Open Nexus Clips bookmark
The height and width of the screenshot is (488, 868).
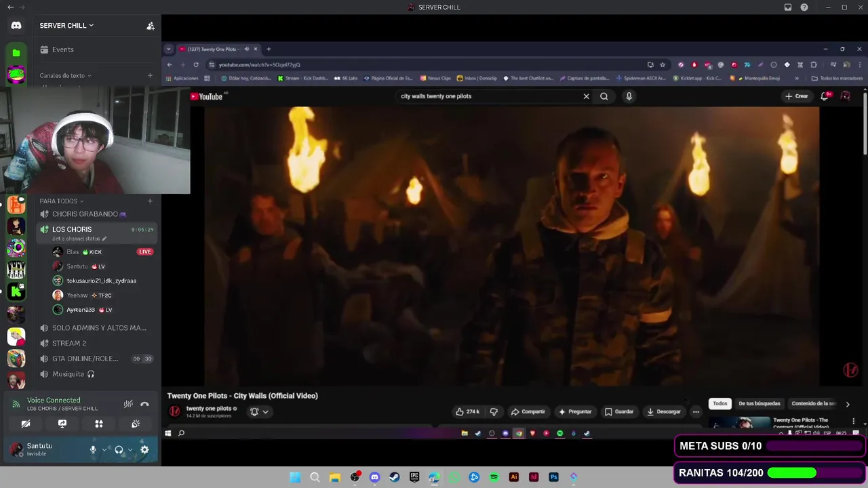[x=436, y=78]
